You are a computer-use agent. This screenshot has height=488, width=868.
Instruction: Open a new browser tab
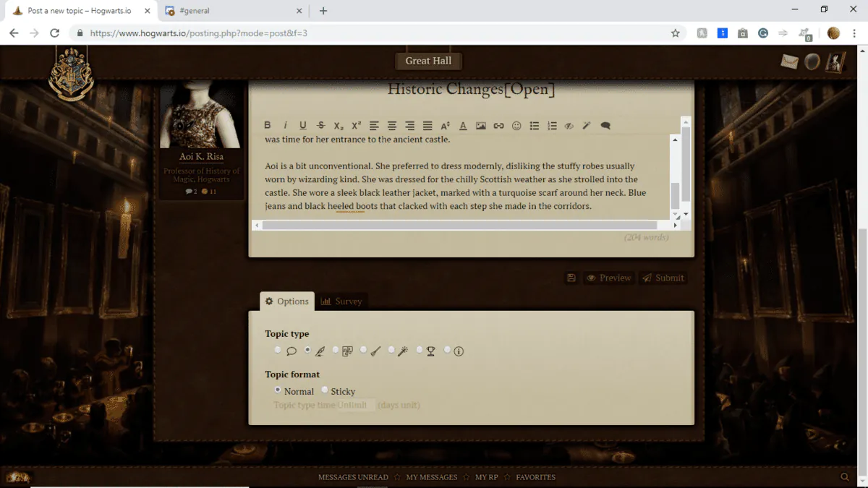tap(323, 11)
